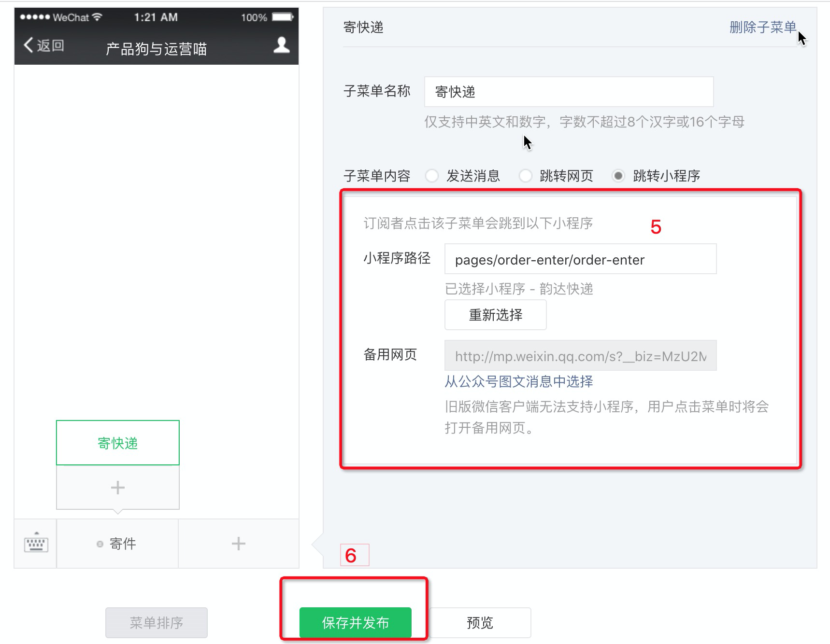
Task: Click the 订阅者点击该子菜单 description text
Action: coord(478,223)
